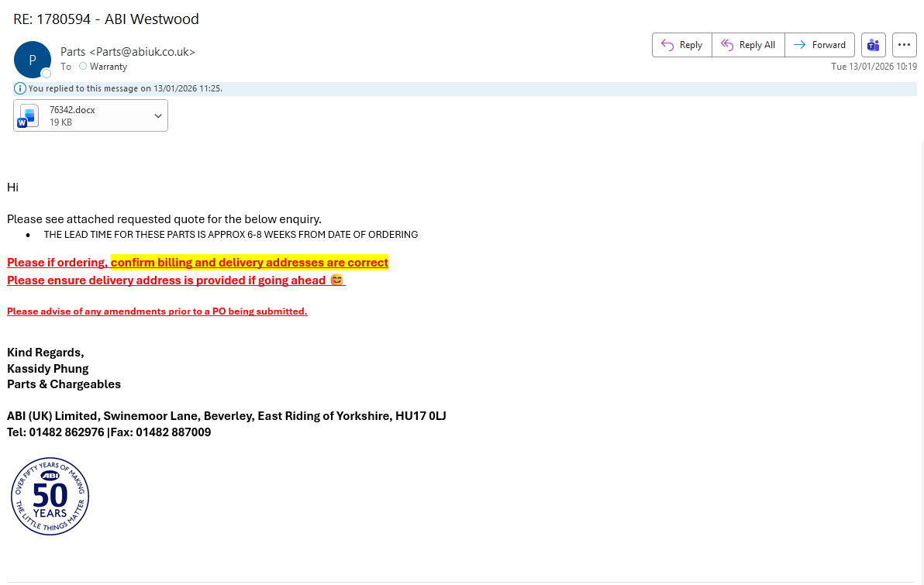
Task: Expand the 76342.docx attachment dropdown arrow
Action: pos(158,116)
